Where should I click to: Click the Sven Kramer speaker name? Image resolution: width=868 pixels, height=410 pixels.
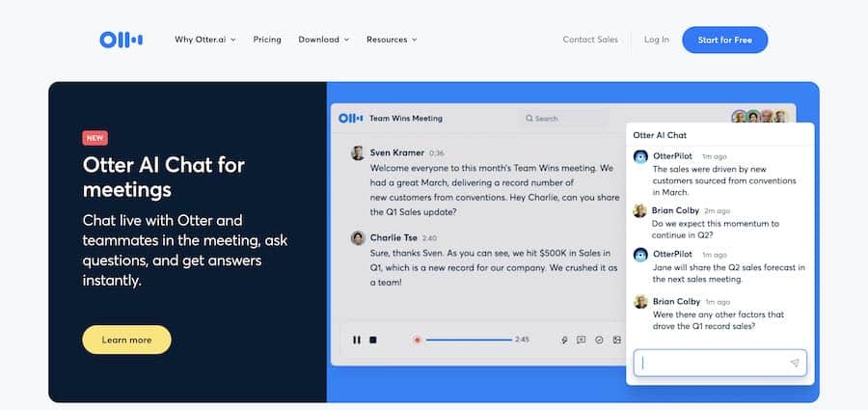click(397, 152)
